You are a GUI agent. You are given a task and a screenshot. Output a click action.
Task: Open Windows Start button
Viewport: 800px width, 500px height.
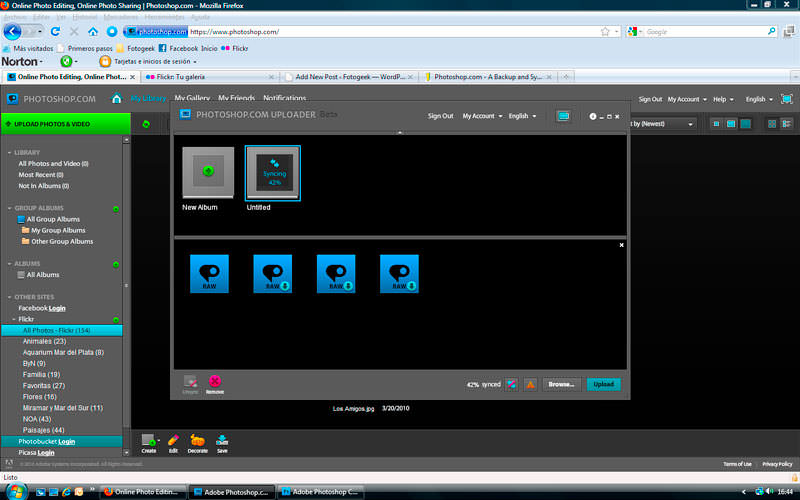point(16,491)
